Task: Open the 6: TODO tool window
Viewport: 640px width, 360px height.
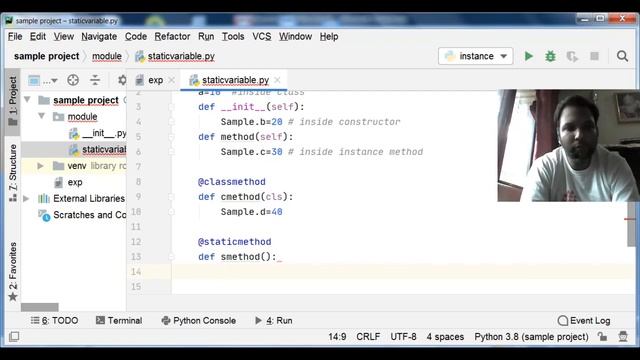Action: (54, 320)
